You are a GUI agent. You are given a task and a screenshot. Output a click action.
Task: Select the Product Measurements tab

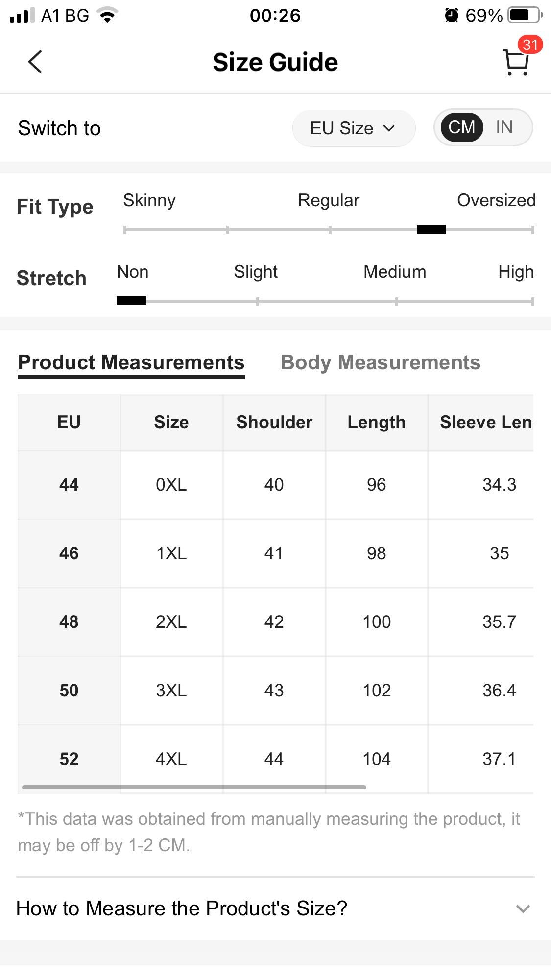[x=131, y=363]
